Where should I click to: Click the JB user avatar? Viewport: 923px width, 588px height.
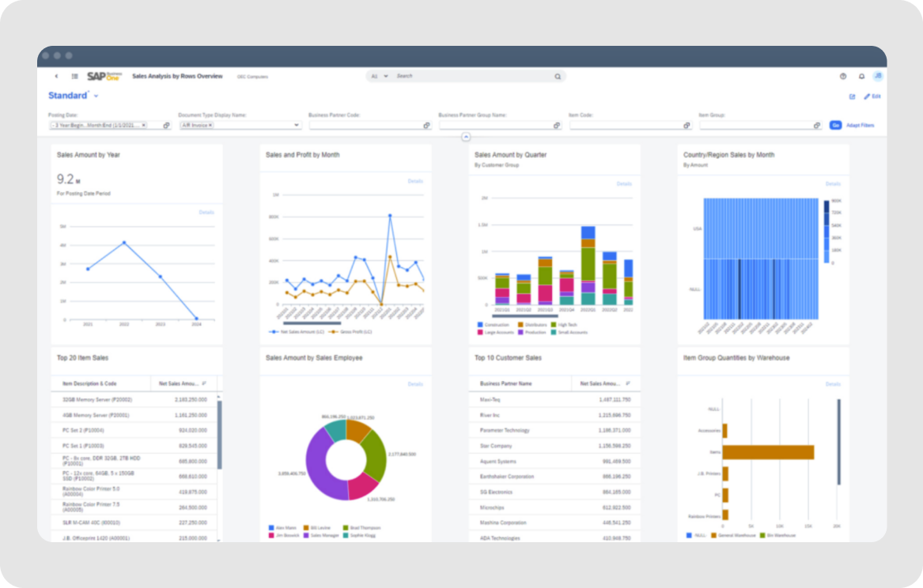pos(878,77)
